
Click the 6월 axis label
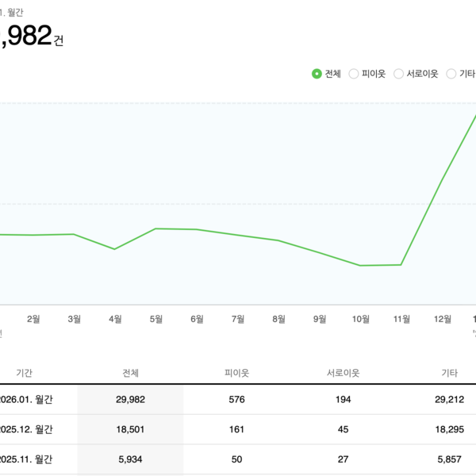tap(197, 319)
